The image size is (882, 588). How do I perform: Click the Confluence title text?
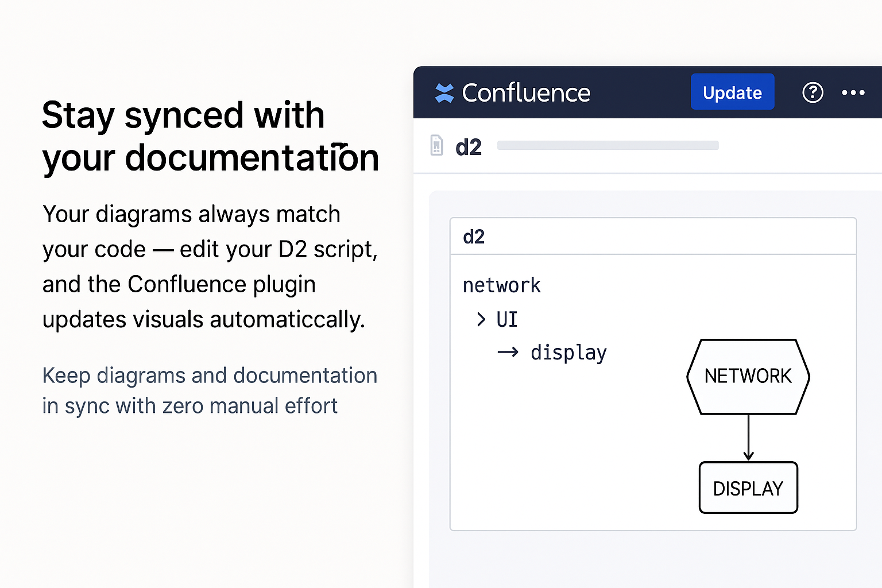[x=526, y=93]
